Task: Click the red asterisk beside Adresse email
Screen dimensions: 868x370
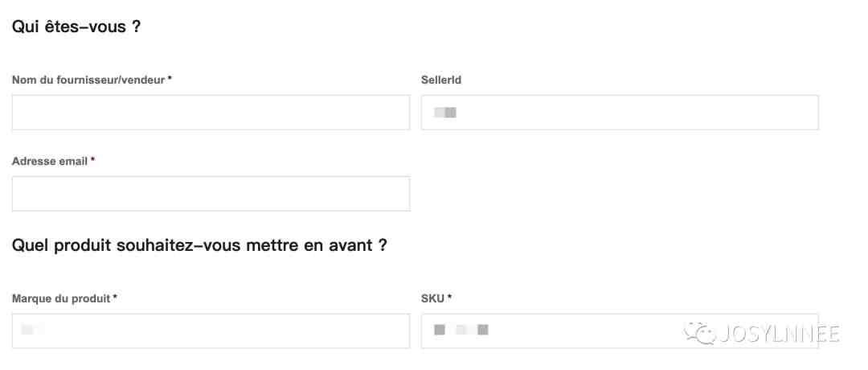Action: pyautogui.click(x=93, y=159)
